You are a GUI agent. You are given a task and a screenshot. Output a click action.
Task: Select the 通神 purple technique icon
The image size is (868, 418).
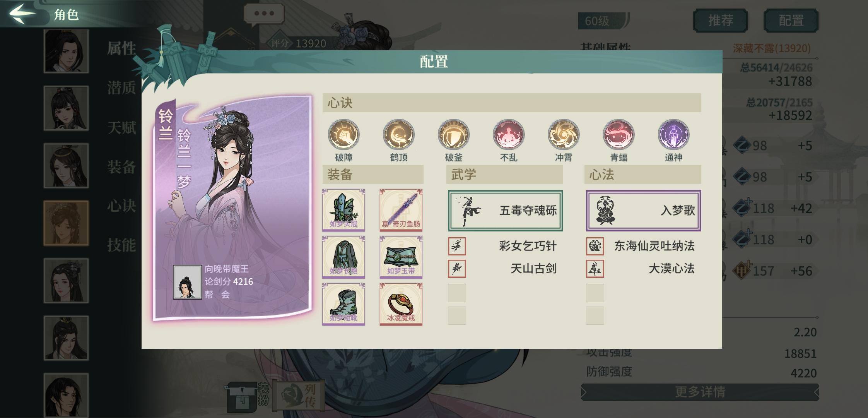pyautogui.click(x=673, y=135)
